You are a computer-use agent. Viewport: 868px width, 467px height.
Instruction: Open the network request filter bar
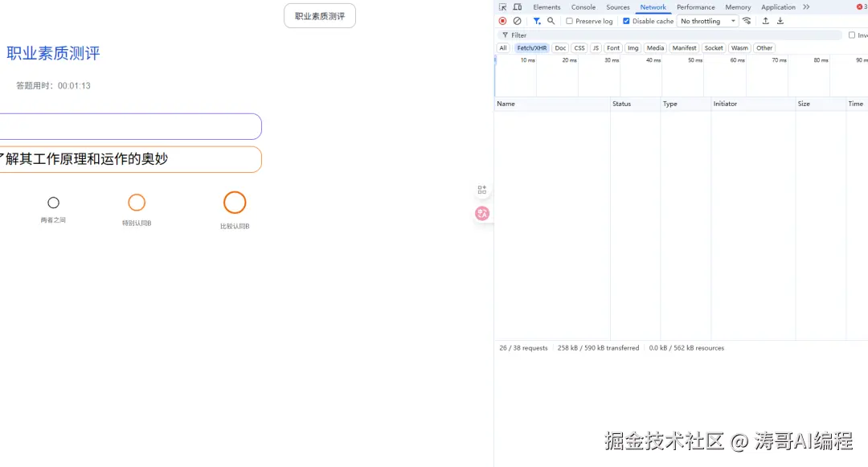(537, 21)
